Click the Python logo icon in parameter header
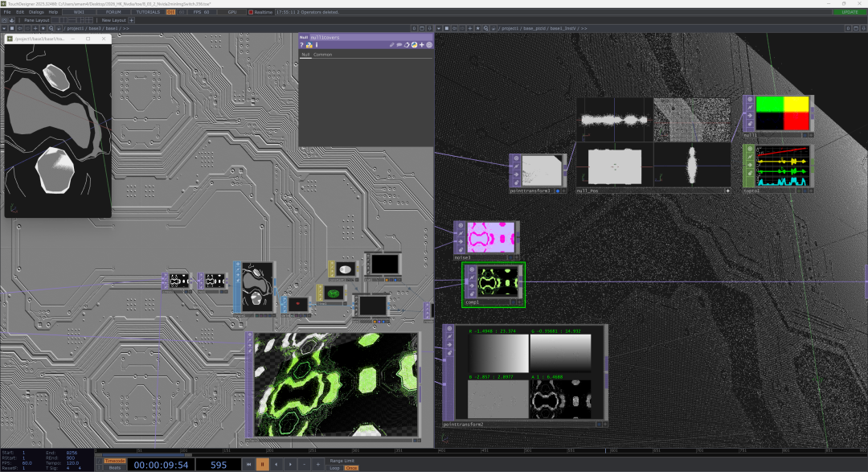Image resolution: width=868 pixels, height=472 pixels. pyautogui.click(x=414, y=45)
